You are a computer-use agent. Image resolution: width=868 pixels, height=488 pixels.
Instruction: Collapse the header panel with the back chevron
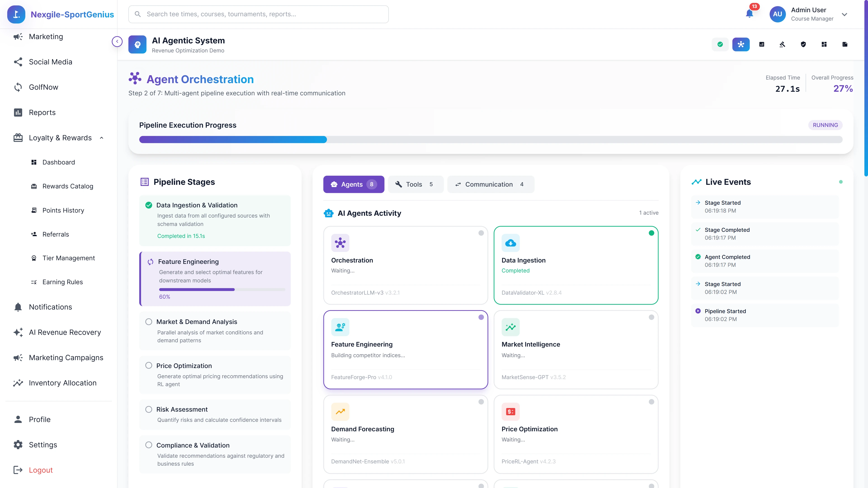[117, 41]
